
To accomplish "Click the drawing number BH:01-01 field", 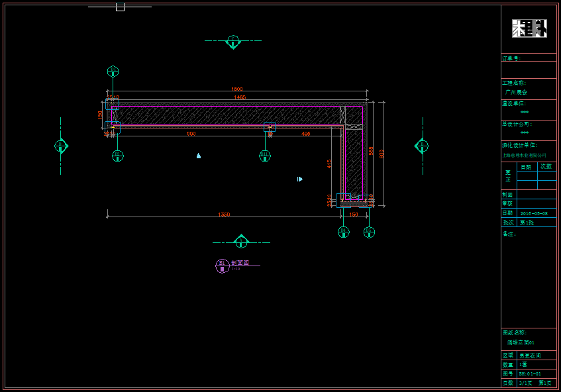I will click(530, 373).
